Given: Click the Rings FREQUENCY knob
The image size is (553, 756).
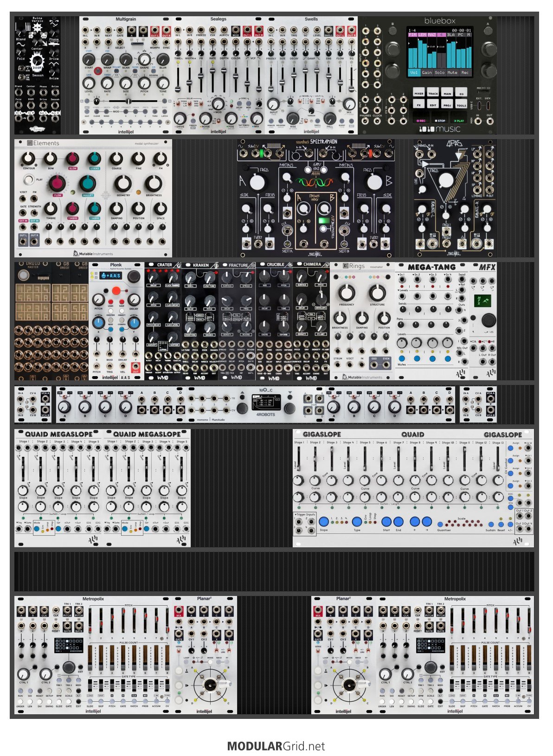Looking at the screenshot, I should [x=346, y=293].
